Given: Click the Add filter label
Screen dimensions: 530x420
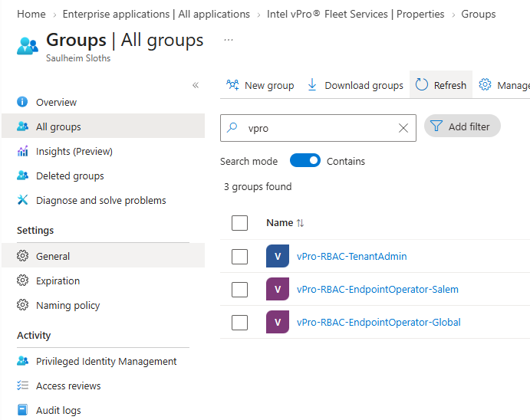Looking at the screenshot, I should [469, 126].
